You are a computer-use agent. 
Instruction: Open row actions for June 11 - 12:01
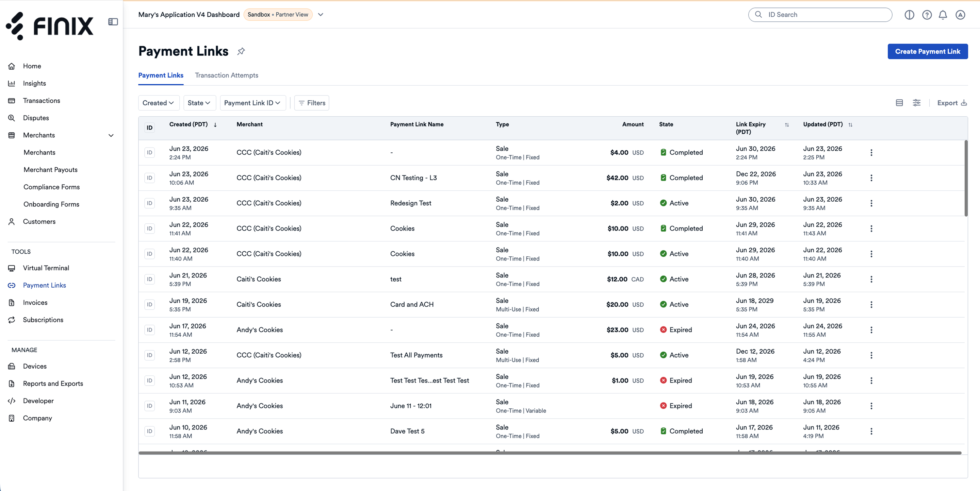[871, 406]
